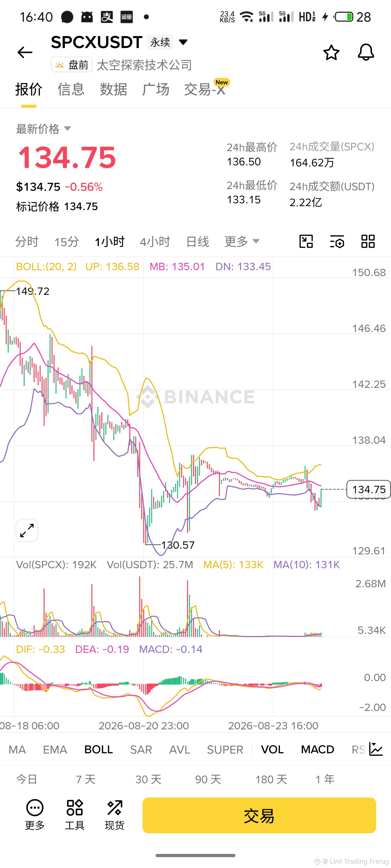Viewport: 391px width, 868px height.
Task: Tap the 太空探索技术公司 company name
Action: click(x=144, y=65)
